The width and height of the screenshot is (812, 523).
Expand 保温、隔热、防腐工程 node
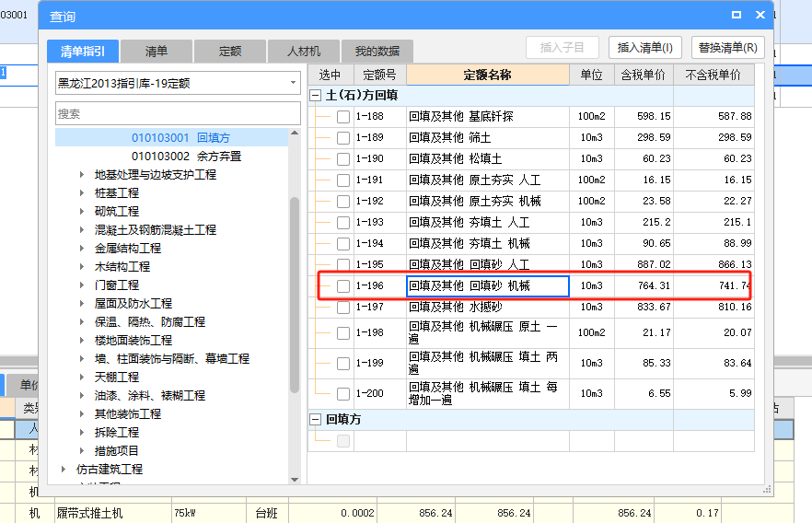pyautogui.click(x=81, y=322)
